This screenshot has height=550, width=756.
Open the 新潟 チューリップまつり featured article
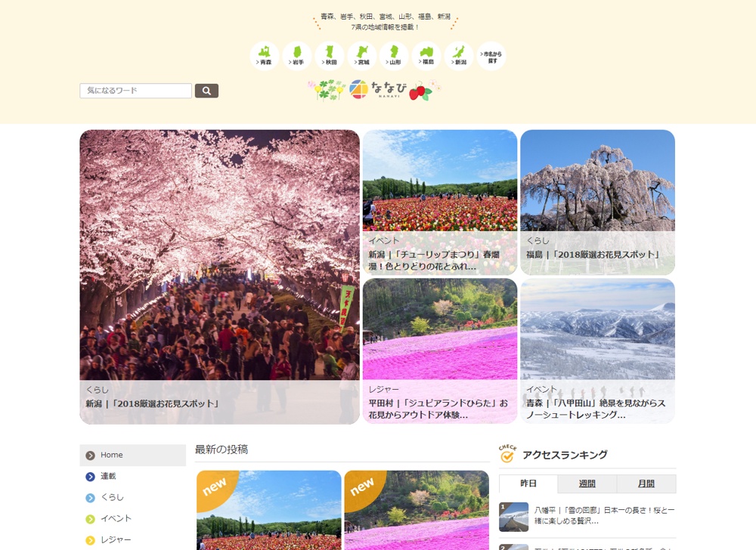[x=440, y=202]
